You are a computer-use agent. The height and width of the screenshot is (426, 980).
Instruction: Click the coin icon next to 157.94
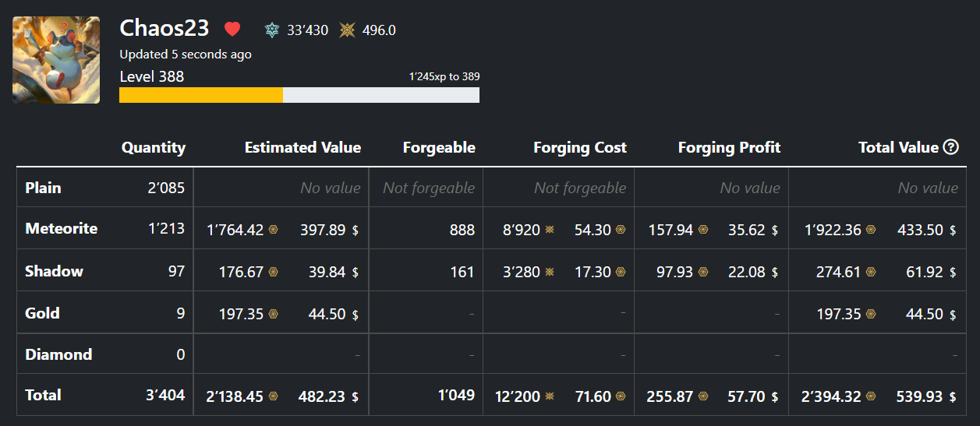(x=703, y=230)
